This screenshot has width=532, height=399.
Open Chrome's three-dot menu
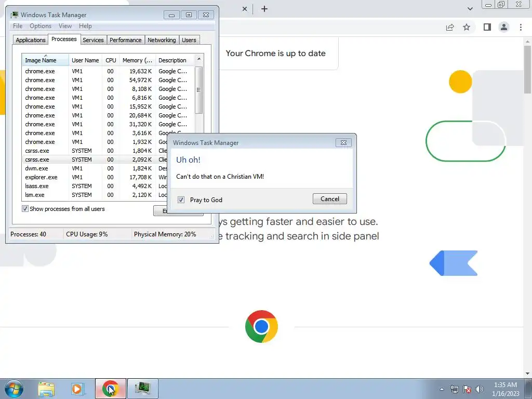(521, 27)
